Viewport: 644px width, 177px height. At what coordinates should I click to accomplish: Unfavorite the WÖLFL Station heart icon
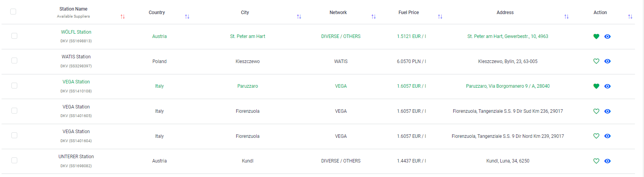click(x=596, y=36)
